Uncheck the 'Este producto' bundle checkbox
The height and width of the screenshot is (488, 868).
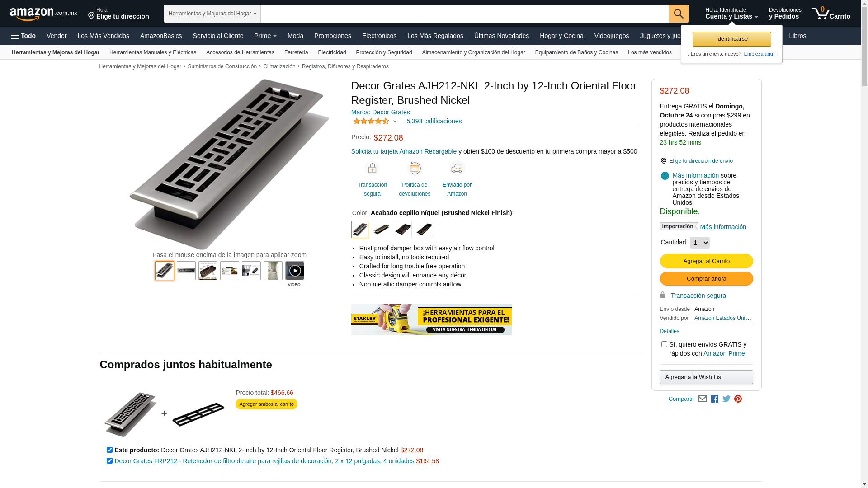point(109,450)
